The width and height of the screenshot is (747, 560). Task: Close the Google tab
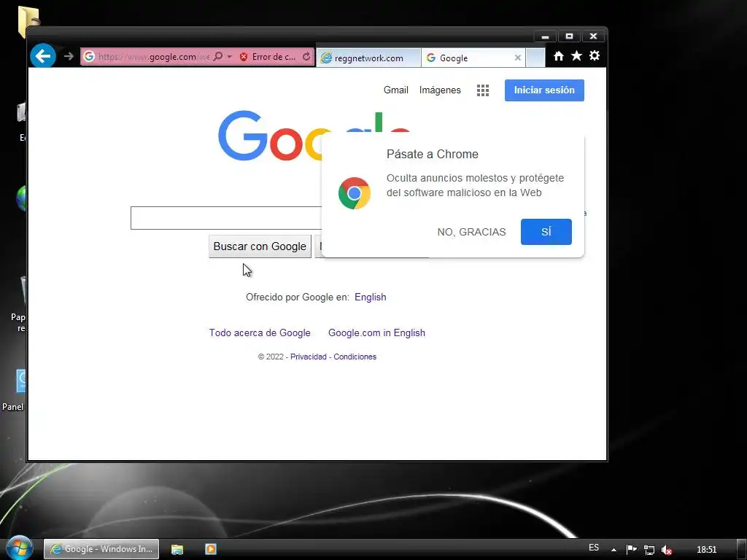coord(518,58)
